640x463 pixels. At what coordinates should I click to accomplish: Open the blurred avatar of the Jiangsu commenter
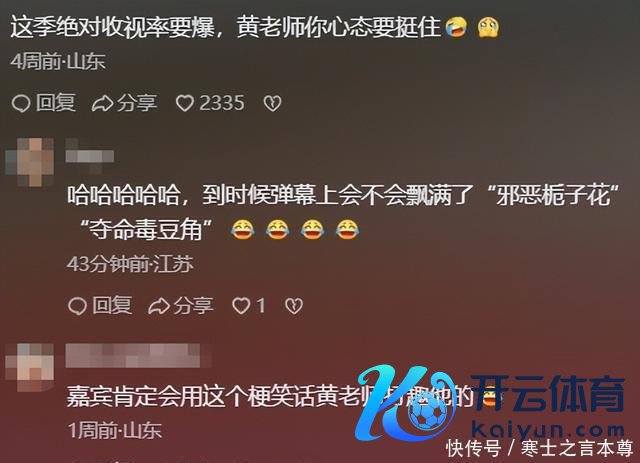click(x=30, y=162)
